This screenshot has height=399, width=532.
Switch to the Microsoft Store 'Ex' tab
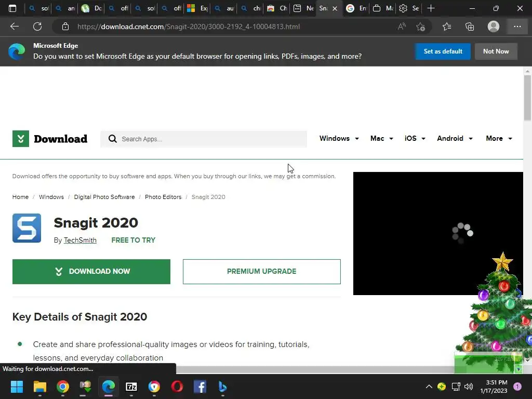click(x=197, y=8)
